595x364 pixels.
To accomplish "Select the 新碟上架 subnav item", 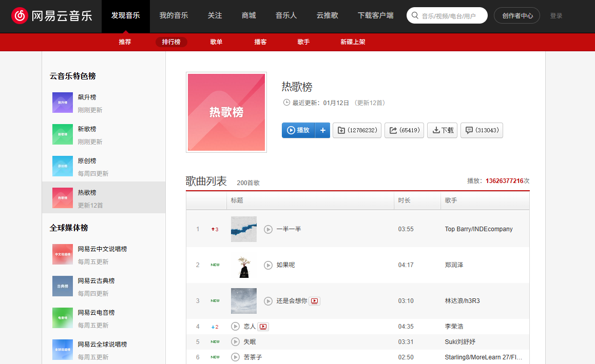I will coord(353,42).
